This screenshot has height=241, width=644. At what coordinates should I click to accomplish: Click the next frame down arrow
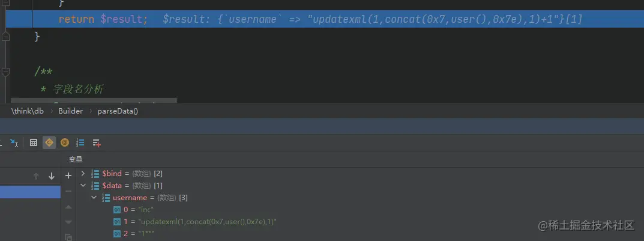(52, 176)
